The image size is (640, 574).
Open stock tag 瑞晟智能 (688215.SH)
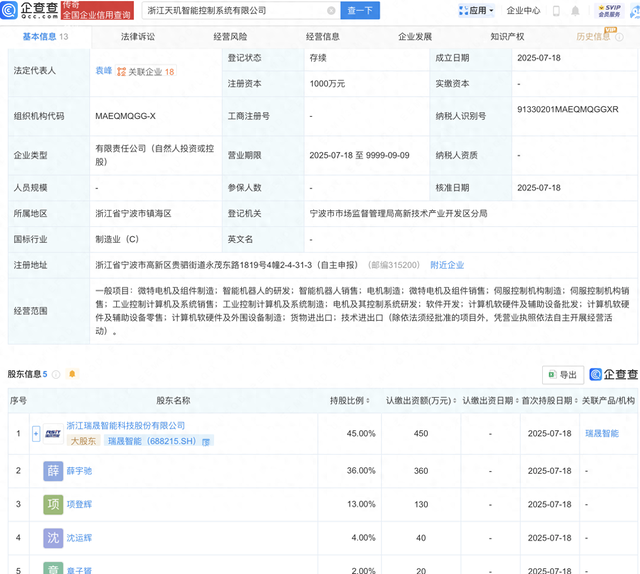(x=152, y=441)
